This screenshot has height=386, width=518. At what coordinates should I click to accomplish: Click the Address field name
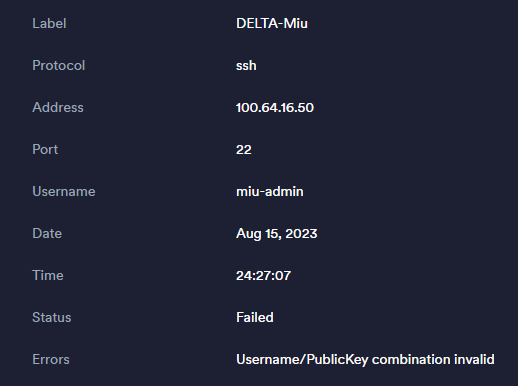pos(58,108)
